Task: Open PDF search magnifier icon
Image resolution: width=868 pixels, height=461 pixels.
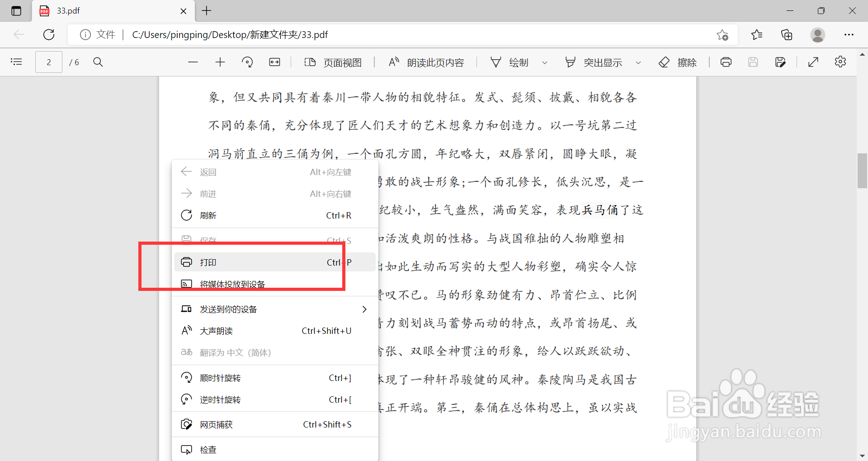Action: point(98,62)
